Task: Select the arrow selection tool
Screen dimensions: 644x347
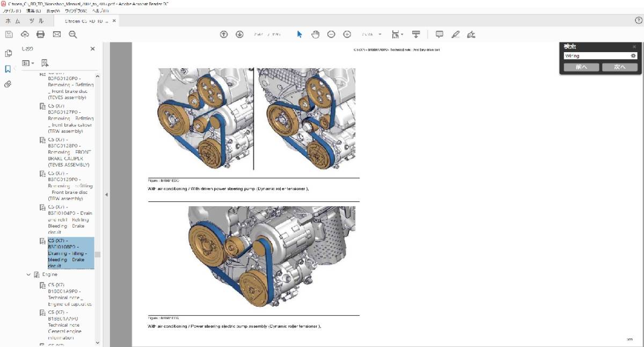Action: pyautogui.click(x=299, y=34)
